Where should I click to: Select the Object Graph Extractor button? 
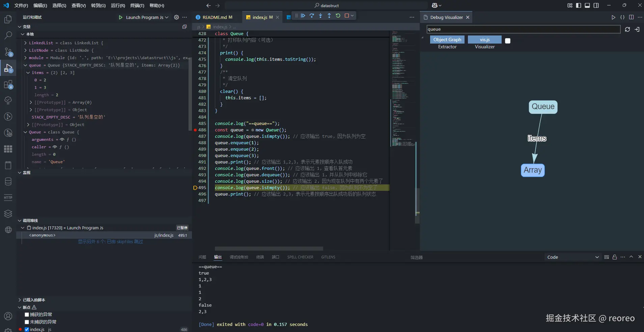click(447, 40)
